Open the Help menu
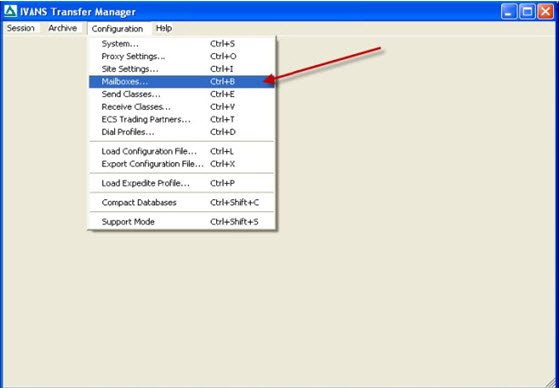The height and width of the screenshot is (388, 559). [164, 28]
